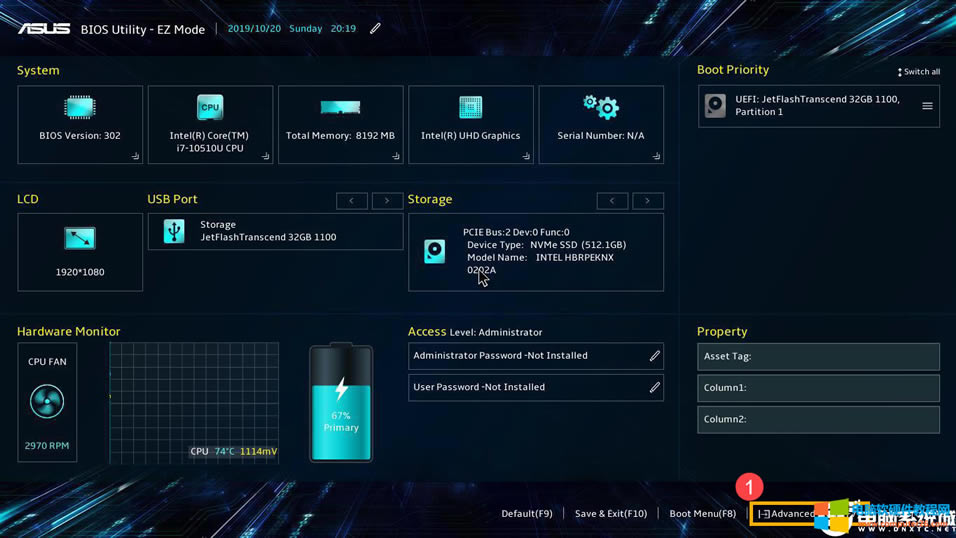Expand the CPU card details arrow
956x538 pixels.
265,156
